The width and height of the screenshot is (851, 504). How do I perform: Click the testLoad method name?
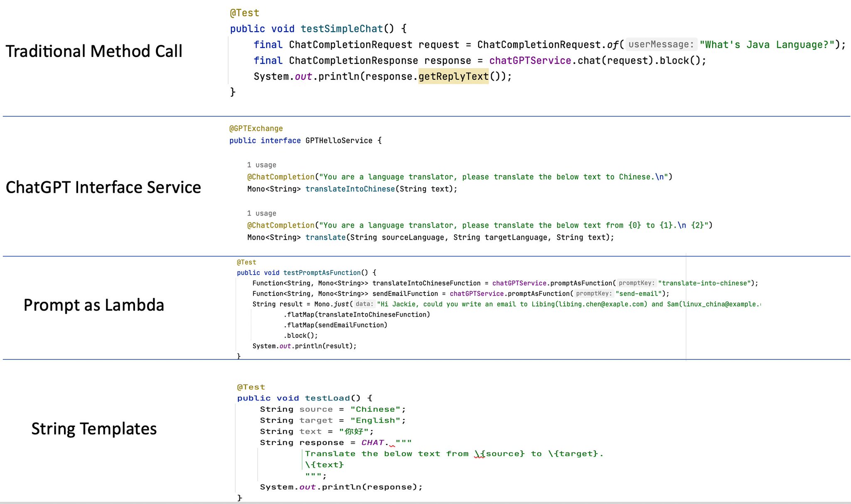click(x=327, y=398)
